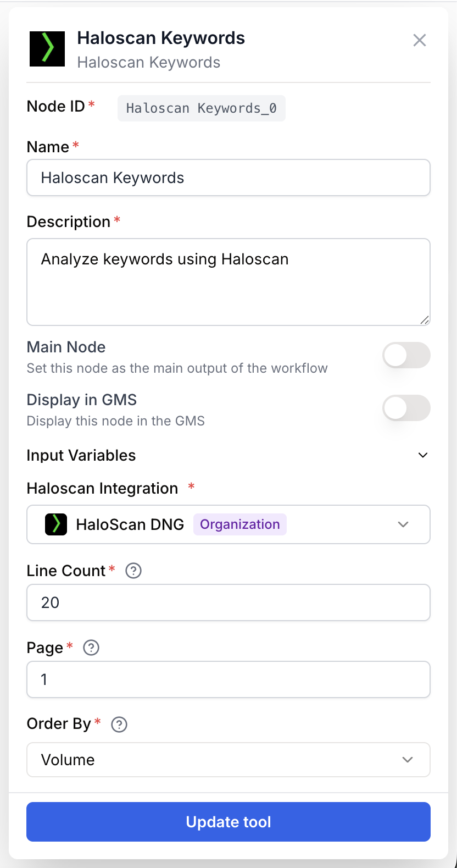Click the Display in GMS label
457x868 pixels.
coord(82,400)
